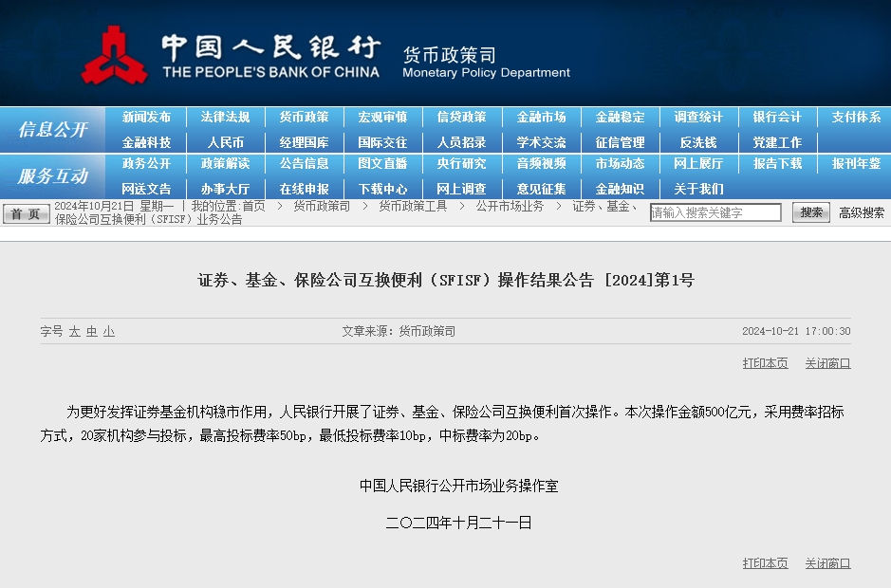Open 在线申报 section

pos(304,189)
